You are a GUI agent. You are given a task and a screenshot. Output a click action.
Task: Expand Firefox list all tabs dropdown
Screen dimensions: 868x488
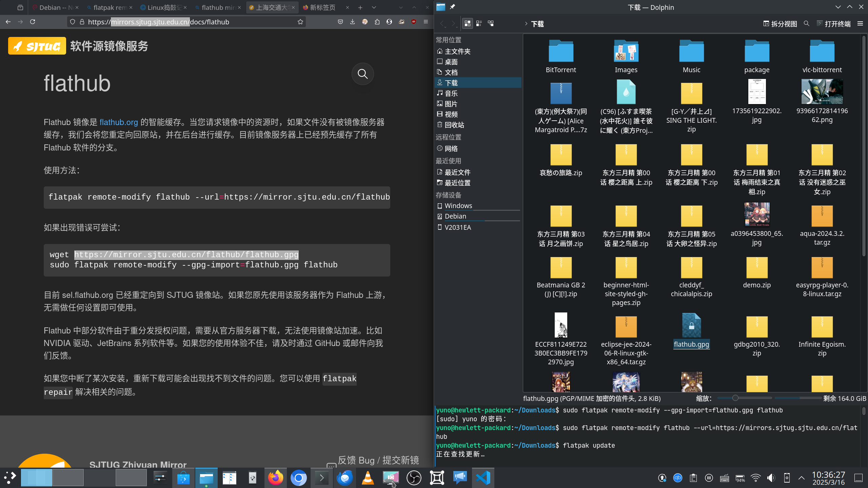click(x=374, y=7)
